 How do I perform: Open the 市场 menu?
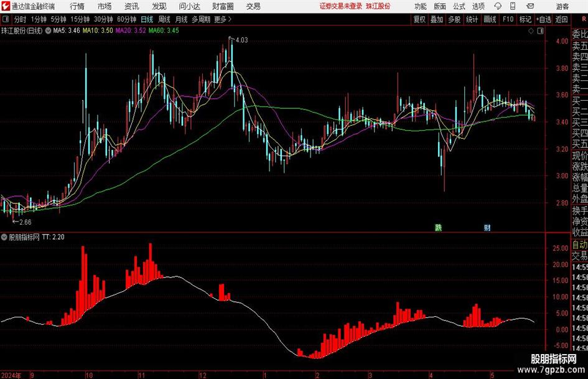[105, 6]
